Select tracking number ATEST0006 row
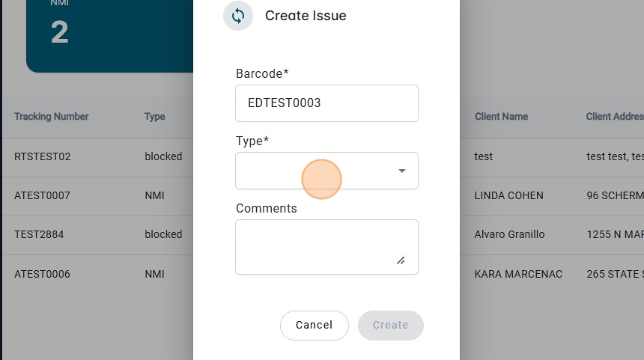 pos(42,274)
